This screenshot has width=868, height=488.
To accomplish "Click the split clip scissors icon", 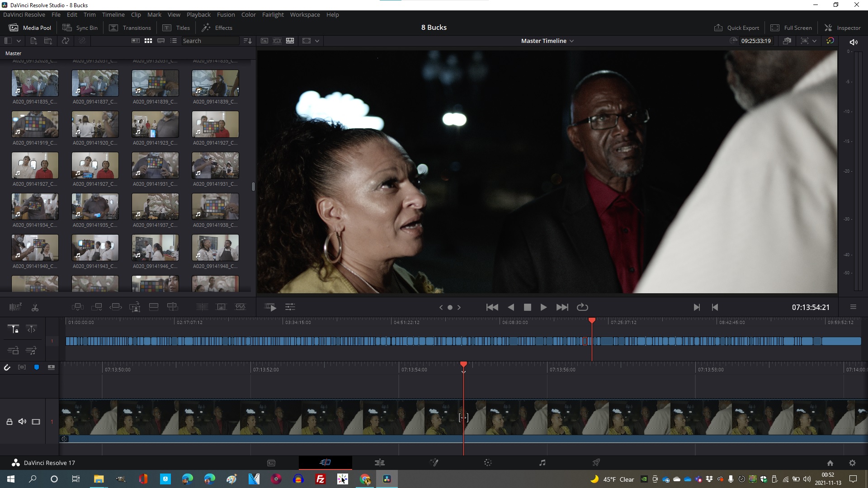I will (35, 307).
